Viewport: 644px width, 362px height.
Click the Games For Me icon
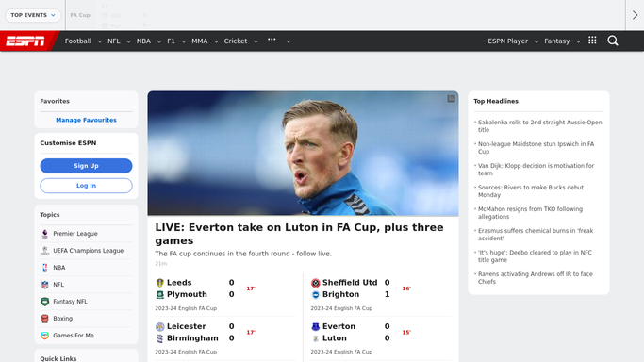coord(44,336)
